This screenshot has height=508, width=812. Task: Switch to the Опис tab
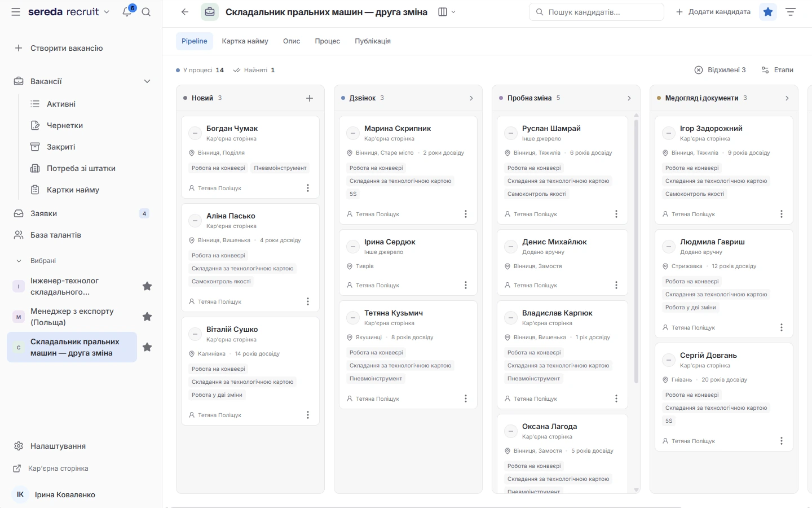292,41
